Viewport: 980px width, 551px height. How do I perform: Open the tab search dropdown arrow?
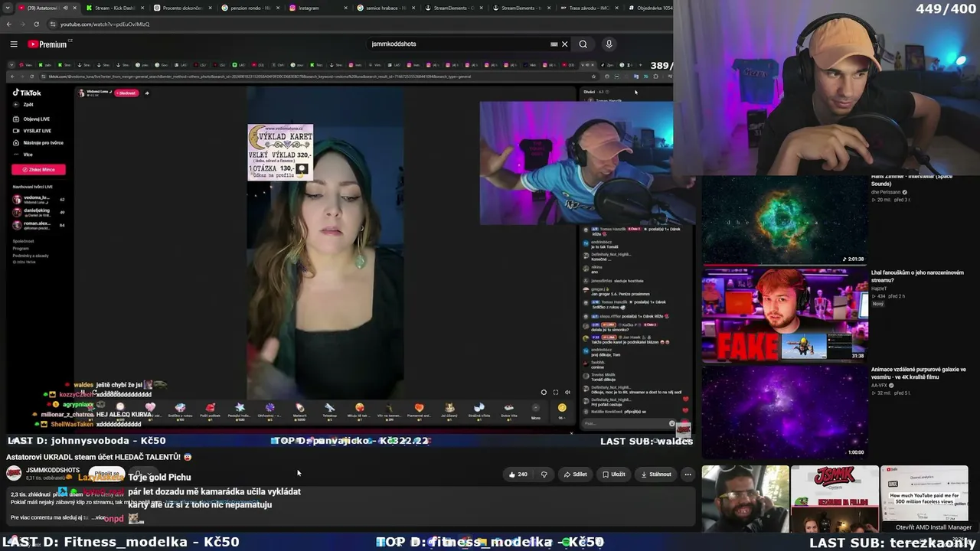click(8, 8)
